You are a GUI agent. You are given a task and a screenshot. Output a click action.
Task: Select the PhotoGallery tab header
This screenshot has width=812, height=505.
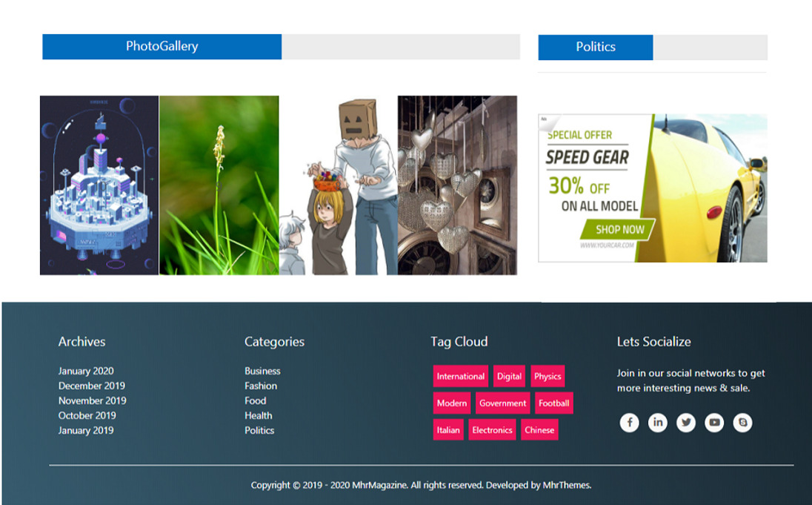(162, 47)
